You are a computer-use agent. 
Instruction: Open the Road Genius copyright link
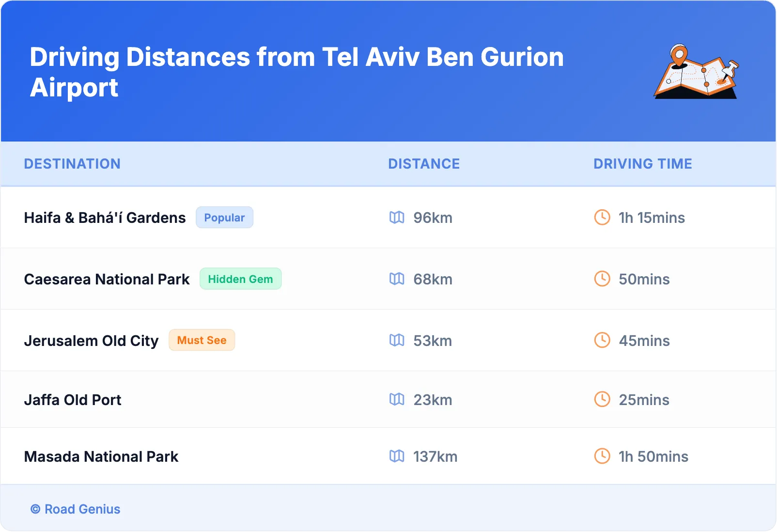click(76, 509)
